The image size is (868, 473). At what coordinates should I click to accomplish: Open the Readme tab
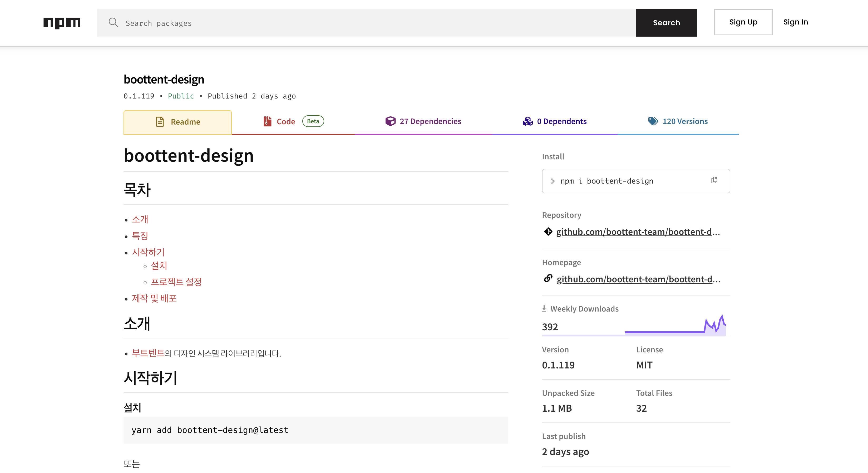coord(177,122)
